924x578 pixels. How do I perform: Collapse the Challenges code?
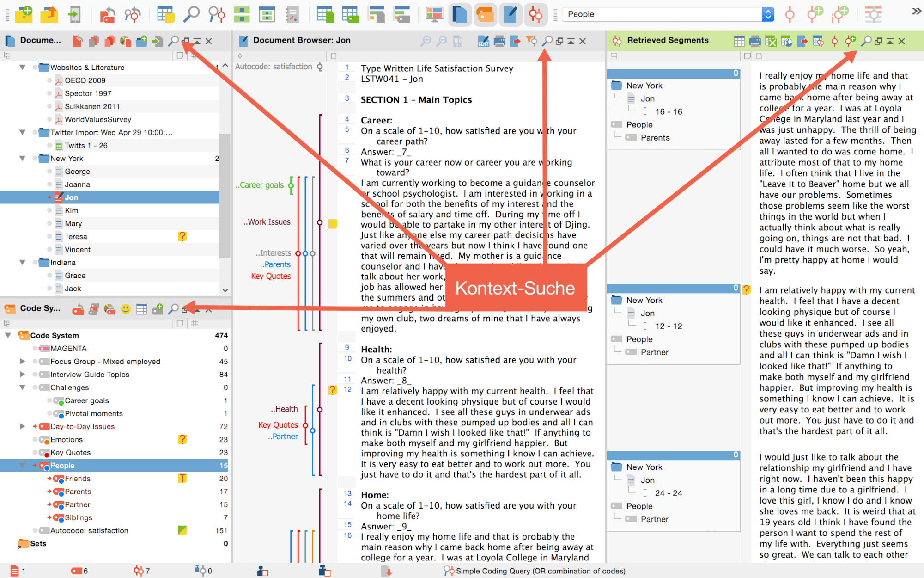[22, 387]
